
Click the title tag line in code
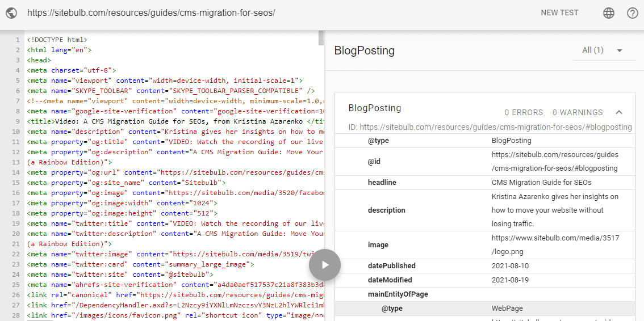click(176, 121)
